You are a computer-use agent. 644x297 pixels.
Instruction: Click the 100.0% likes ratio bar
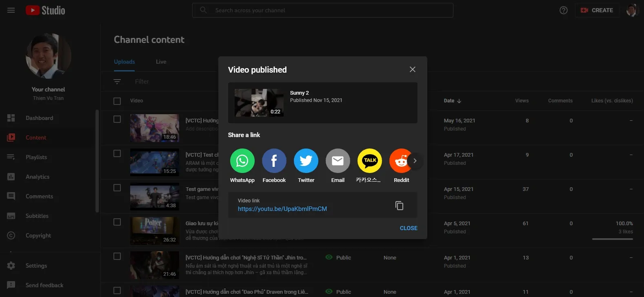[613, 239]
